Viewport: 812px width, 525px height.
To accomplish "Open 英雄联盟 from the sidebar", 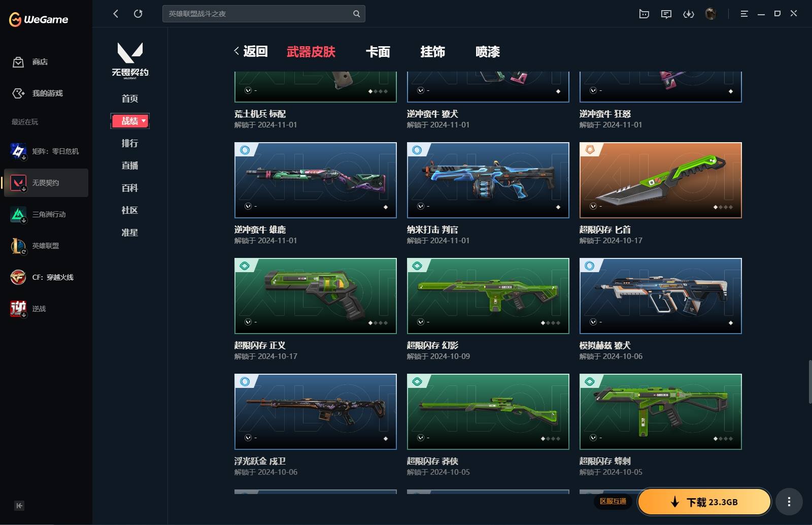I will tap(46, 246).
